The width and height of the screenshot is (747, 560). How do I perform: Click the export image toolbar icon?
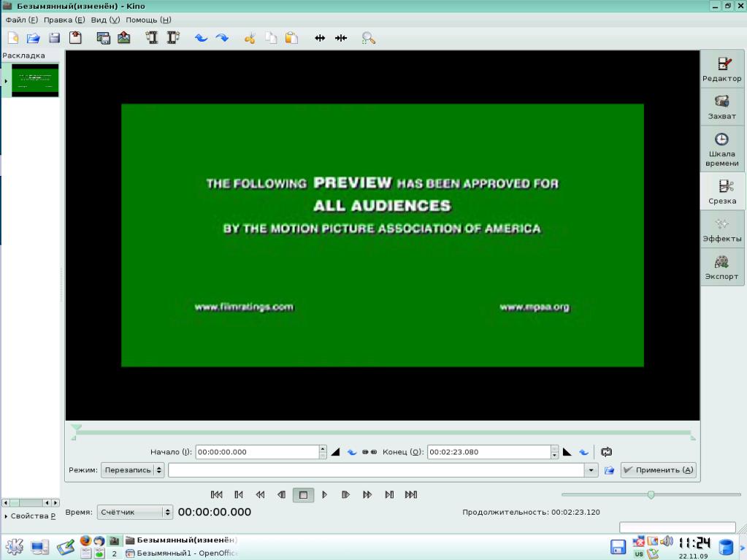[124, 38]
